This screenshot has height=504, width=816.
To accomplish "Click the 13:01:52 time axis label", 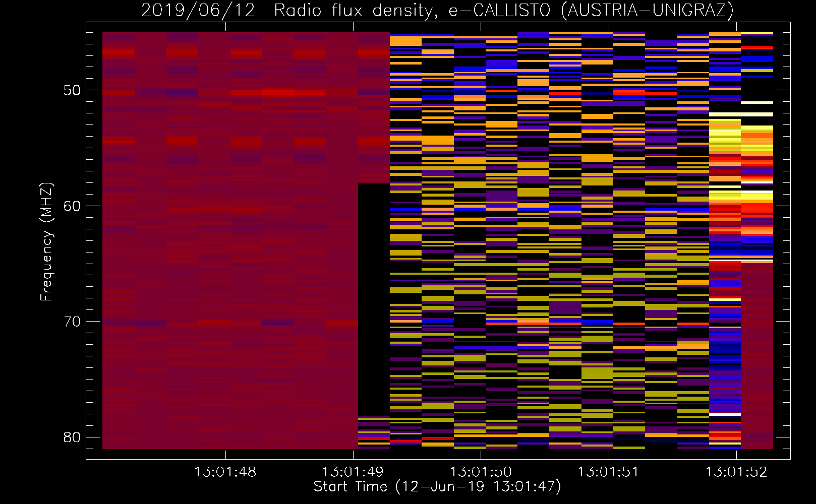I will (x=736, y=472).
